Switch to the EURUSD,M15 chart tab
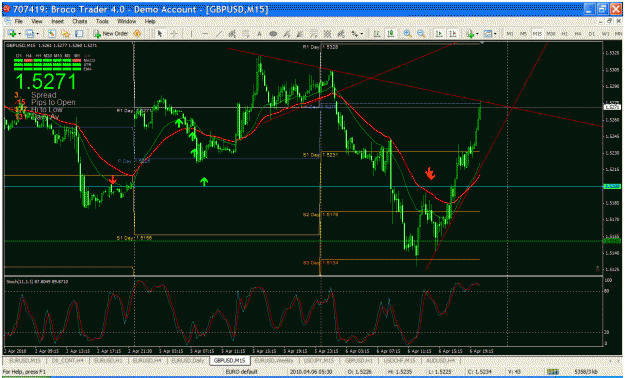 [25, 360]
